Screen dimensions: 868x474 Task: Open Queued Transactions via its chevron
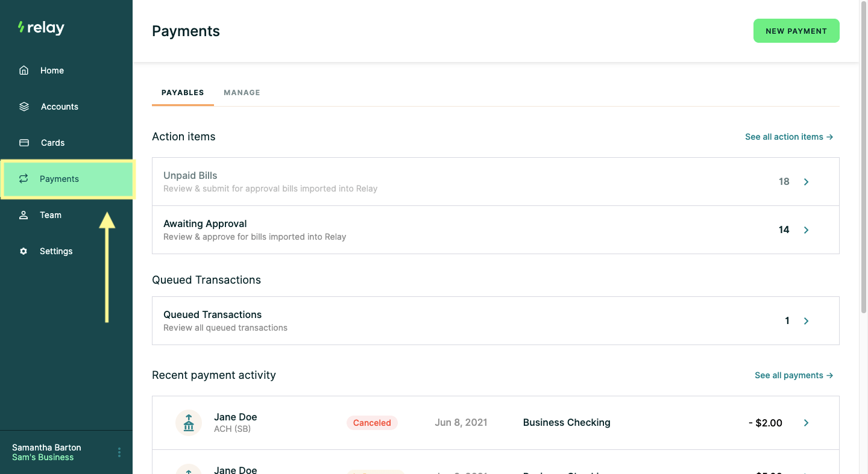[806, 320]
